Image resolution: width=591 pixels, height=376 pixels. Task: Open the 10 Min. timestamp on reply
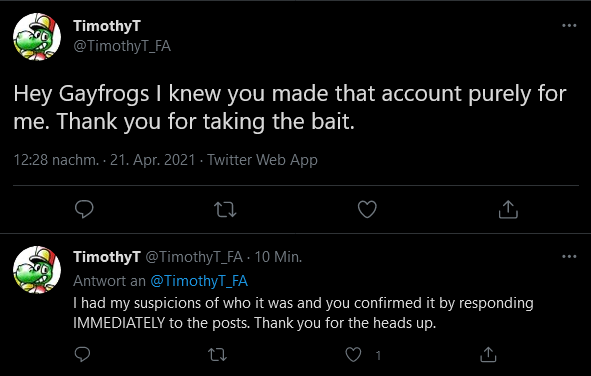pyautogui.click(x=278, y=257)
